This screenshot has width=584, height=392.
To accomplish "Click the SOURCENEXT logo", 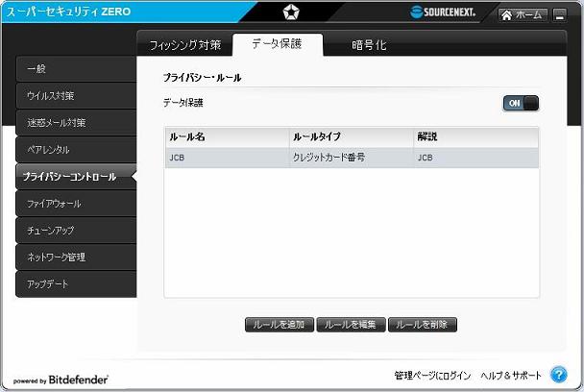I will coord(443,12).
